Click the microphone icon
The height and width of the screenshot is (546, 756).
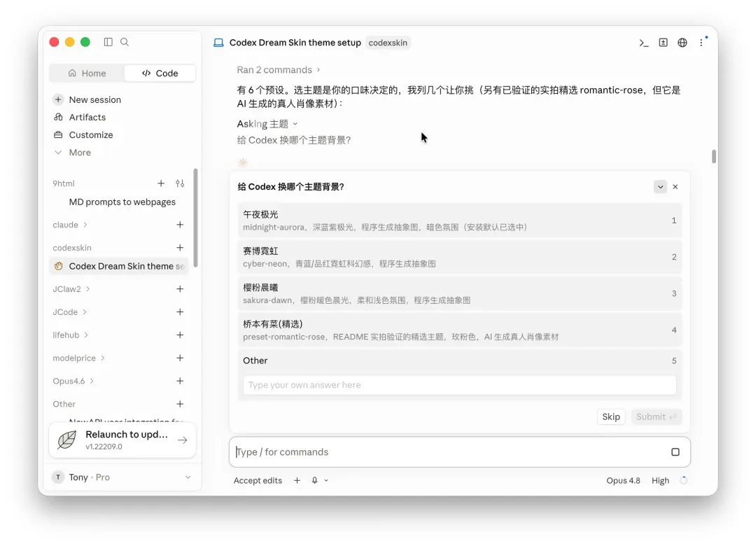[x=314, y=480]
